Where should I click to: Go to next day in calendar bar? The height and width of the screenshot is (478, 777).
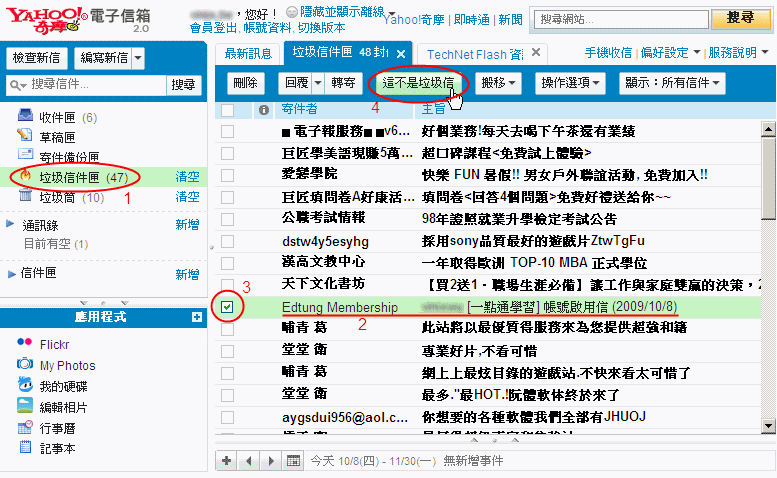[271, 461]
